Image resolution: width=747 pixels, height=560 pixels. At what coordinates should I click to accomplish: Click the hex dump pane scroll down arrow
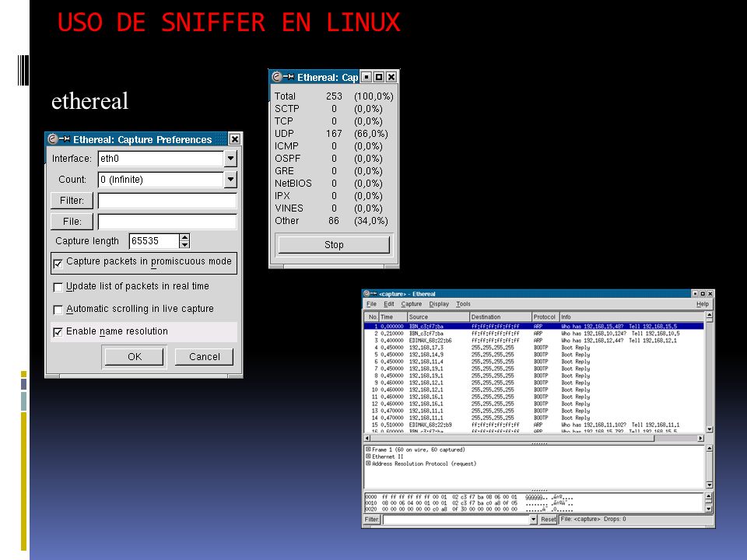click(708, 509)
